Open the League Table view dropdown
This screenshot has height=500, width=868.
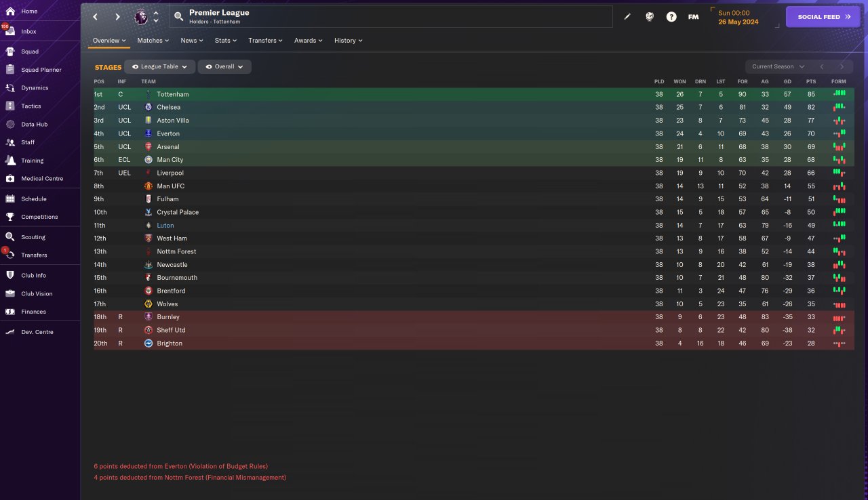click(x=160, y=67)
